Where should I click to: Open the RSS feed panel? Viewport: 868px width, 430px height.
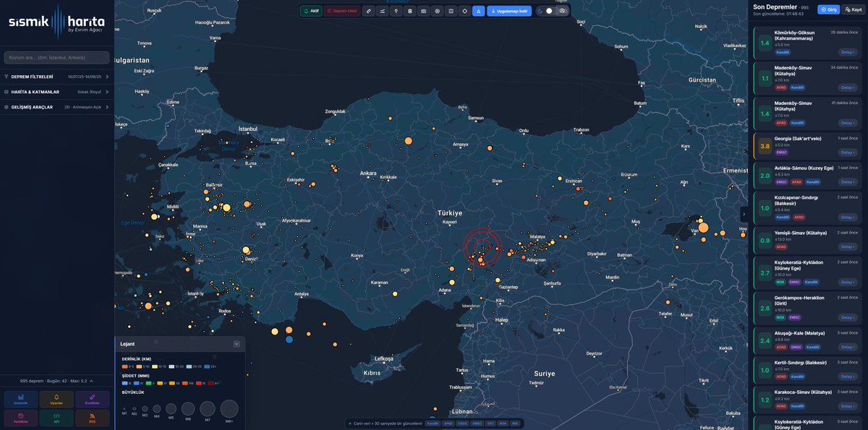point(93,418)
